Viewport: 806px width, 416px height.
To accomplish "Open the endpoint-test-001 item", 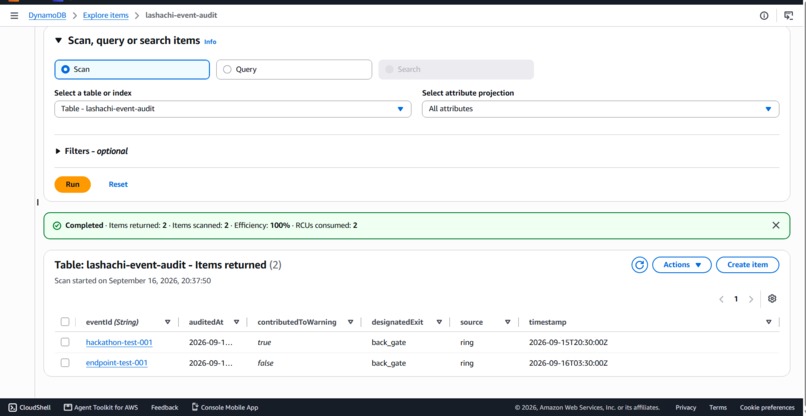I will coord(117,363).
